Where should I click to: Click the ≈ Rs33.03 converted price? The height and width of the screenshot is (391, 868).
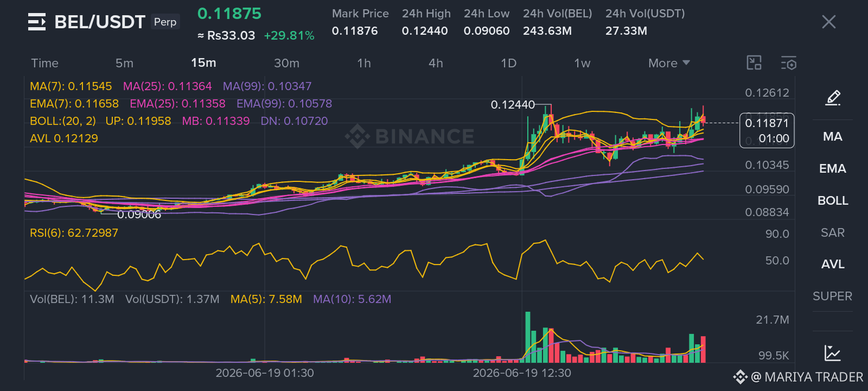pos(226,36)
